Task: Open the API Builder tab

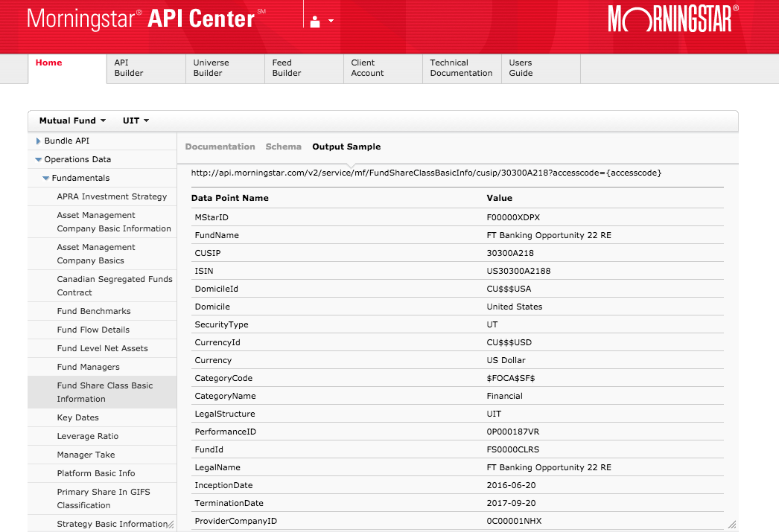Action: click(146, 68)
